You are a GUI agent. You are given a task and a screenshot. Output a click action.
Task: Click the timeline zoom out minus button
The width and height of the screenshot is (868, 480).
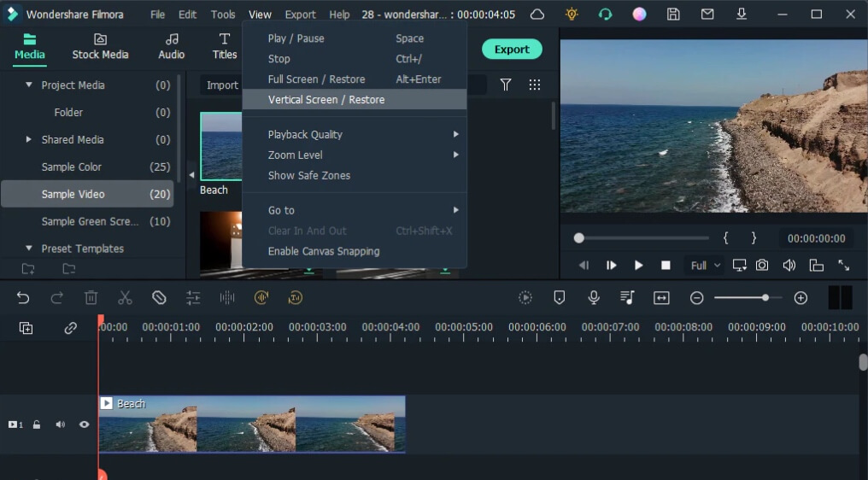[696, 298]
